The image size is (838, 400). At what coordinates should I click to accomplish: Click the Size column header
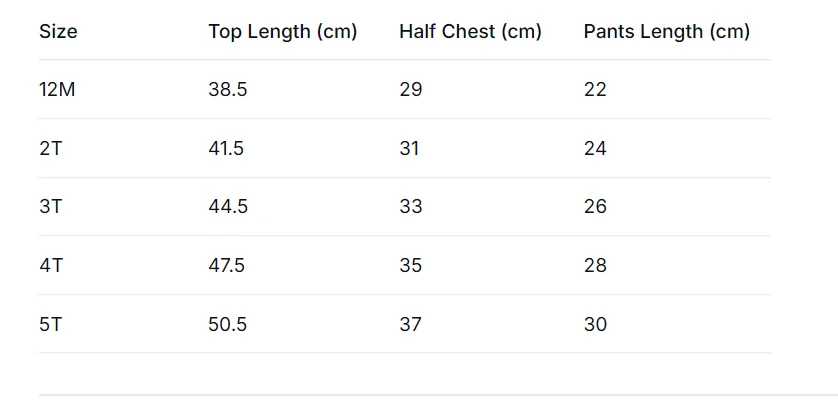pyautogui.click(x=58, y=32)
